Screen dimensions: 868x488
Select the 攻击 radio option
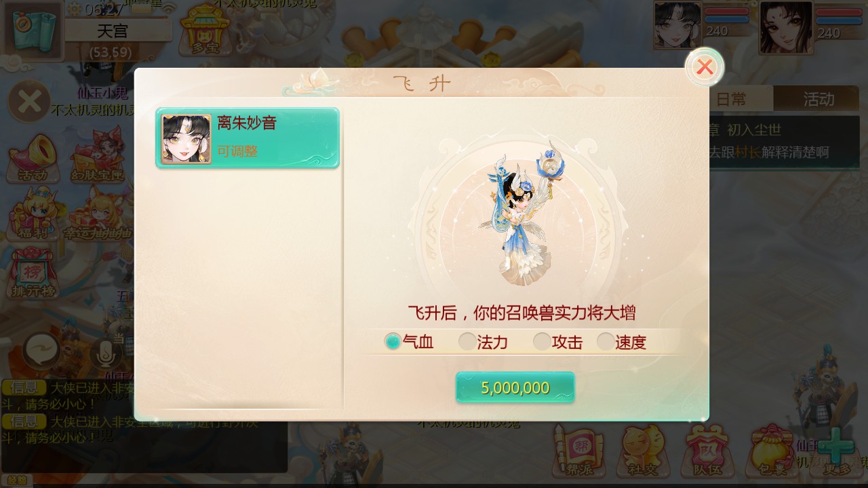coord(558,342)
